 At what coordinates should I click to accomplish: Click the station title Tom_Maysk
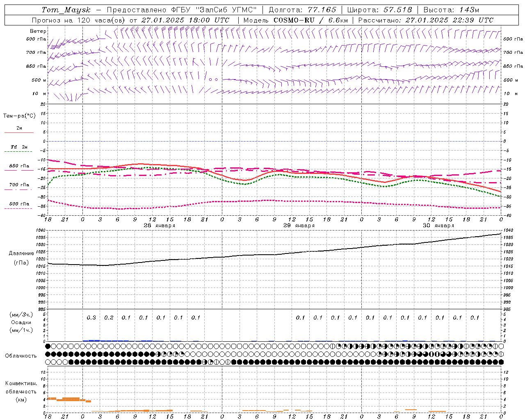pos(66,10)
